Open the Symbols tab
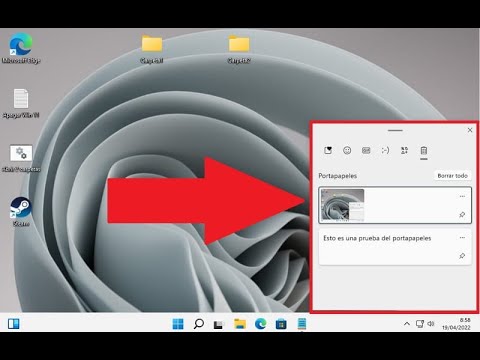This screenshot has height=360, width=480. (404, 150)
